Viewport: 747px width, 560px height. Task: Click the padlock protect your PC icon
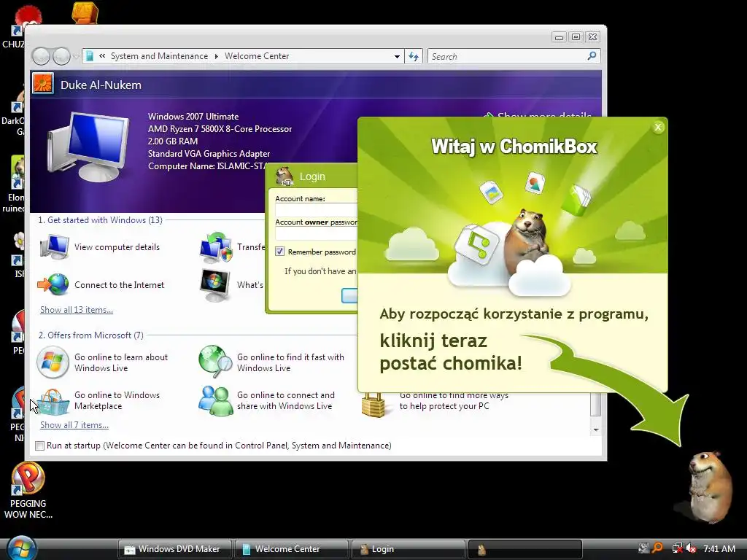click(373, 405)
